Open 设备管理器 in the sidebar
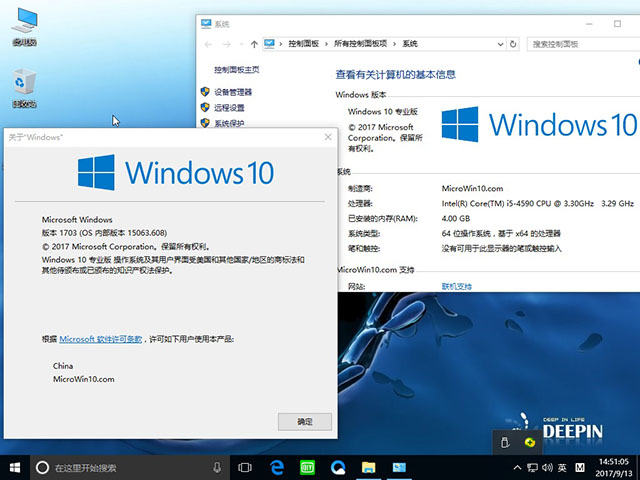The height and width of the screenshot is (480, 640). 233,92
